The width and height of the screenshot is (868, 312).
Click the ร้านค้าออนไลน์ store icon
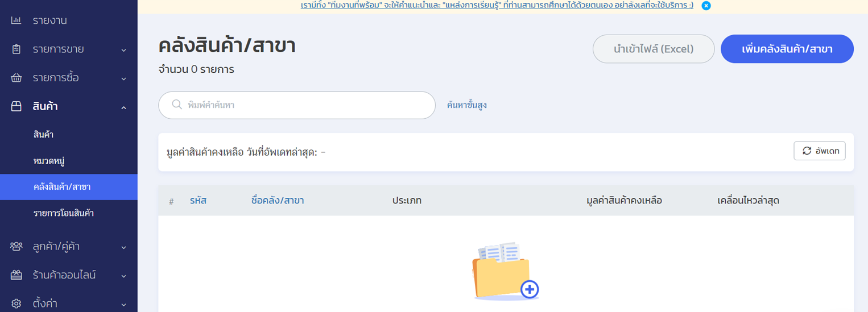click(x=16, y=275)
